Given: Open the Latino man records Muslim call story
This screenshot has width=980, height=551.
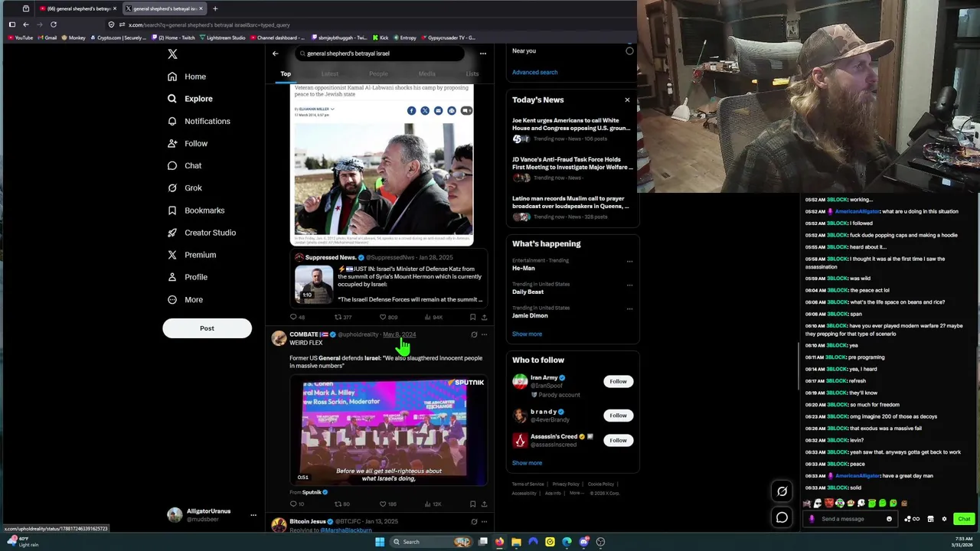Looking at the screenshot, I should click(571, 207).
